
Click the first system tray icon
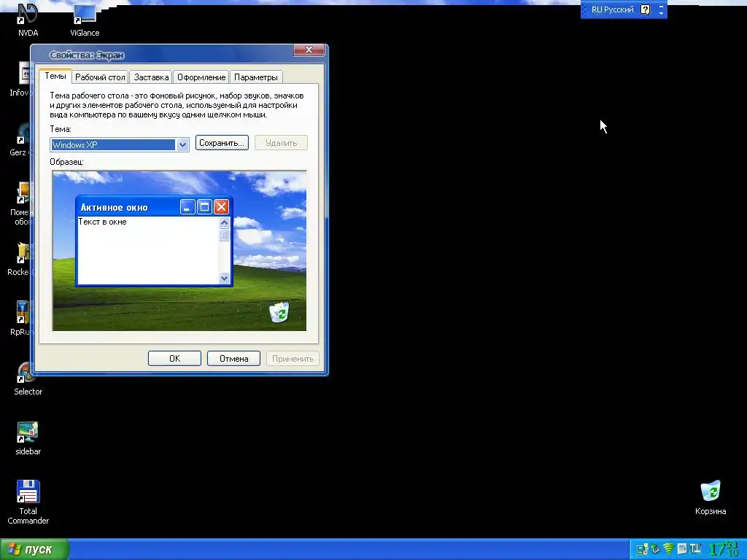coord(642,550)
